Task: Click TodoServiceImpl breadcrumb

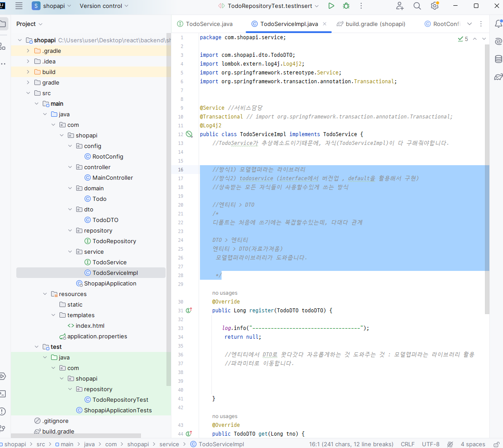Action: pos(217,444)
